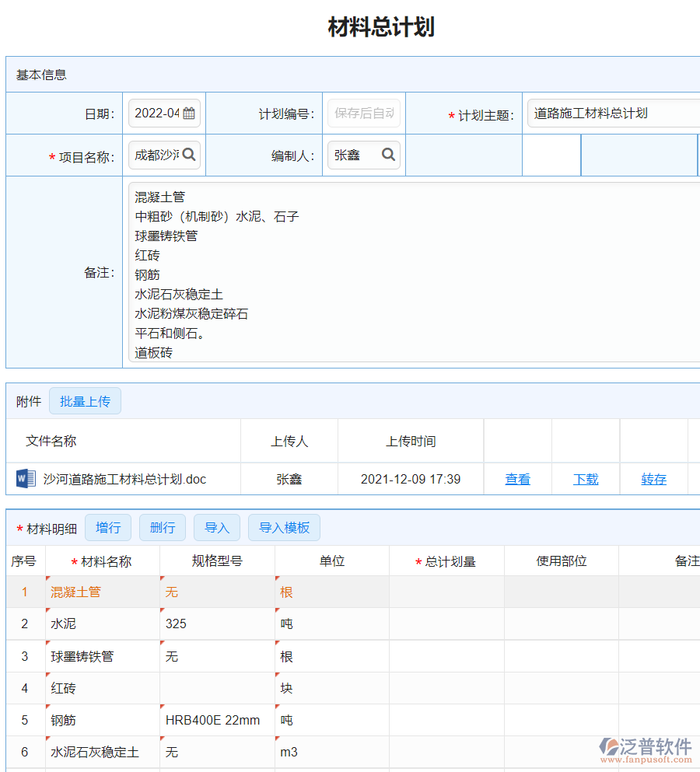Click the 转存 link for the attachment
The image size is (700, 772).
(x=653, y=479)
